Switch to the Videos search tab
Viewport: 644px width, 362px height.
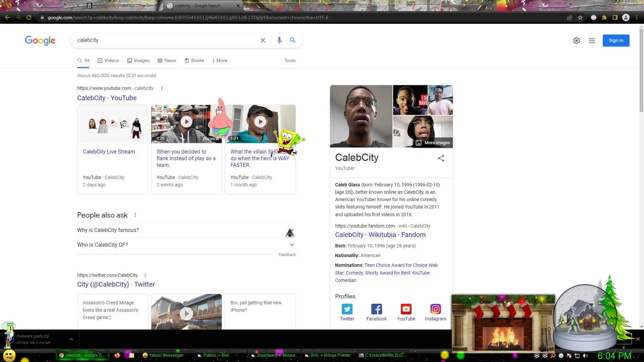point(108,61)
